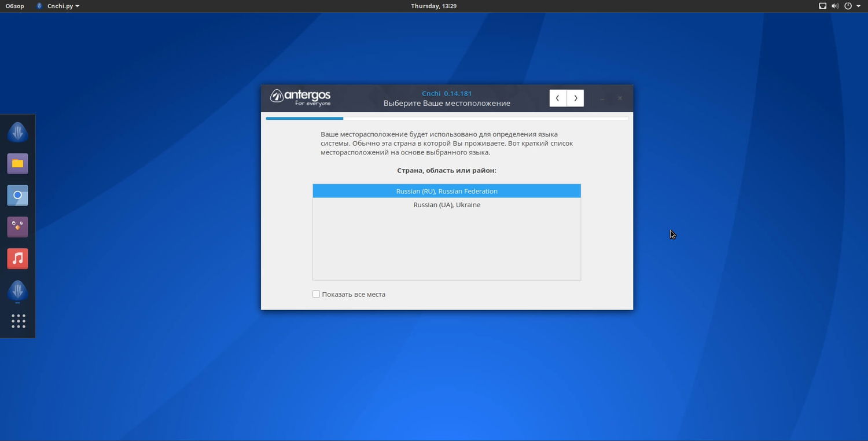Screen dimensions: 868x441
Task: Click the volume speaker icon in the top bar
Action: tap(835, 6)
